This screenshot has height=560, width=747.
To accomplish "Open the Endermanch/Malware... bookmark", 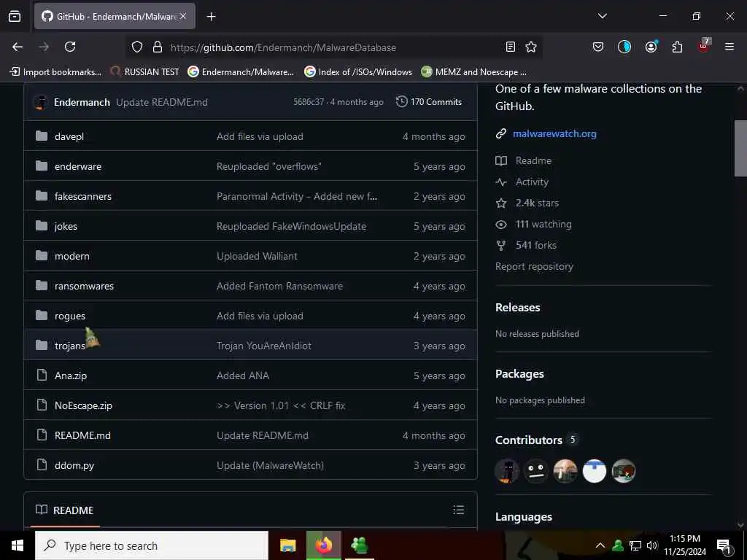I will (x=241, y=72).
